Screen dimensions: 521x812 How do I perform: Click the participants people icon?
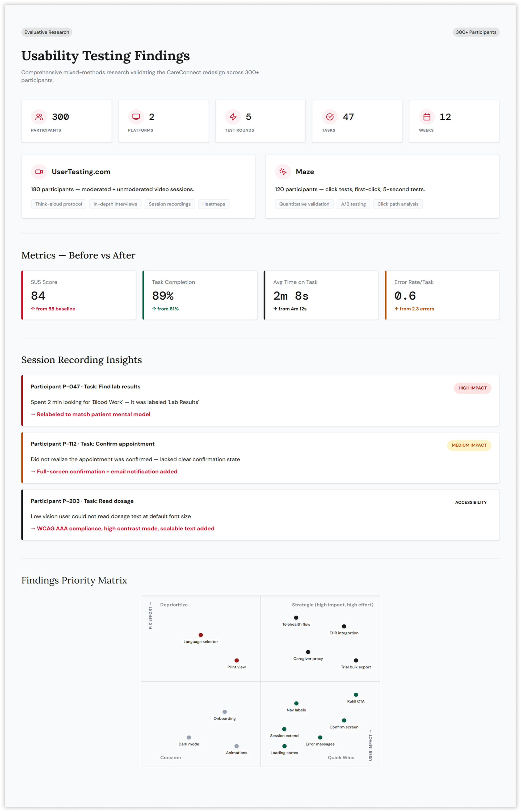(39, 117)
